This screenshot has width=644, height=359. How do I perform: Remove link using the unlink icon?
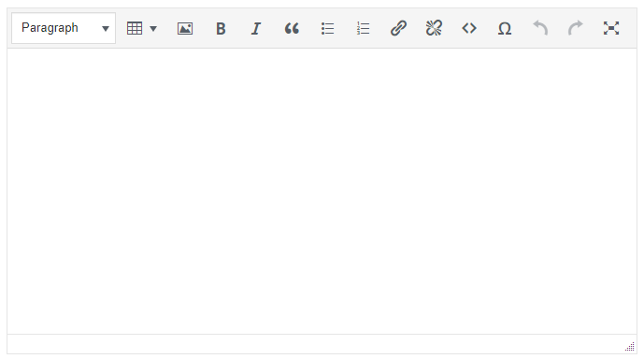point(434,28)
